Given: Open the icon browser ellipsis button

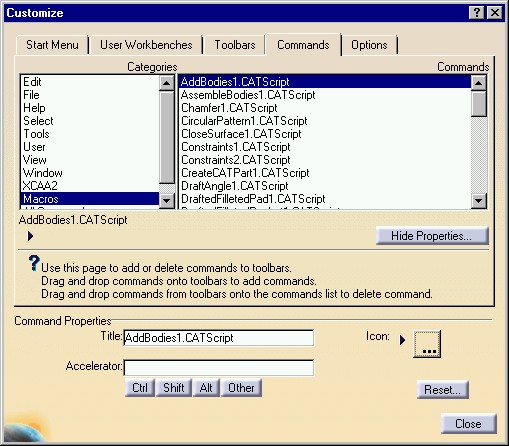Looking at the screenshot, I should [427, 344].
